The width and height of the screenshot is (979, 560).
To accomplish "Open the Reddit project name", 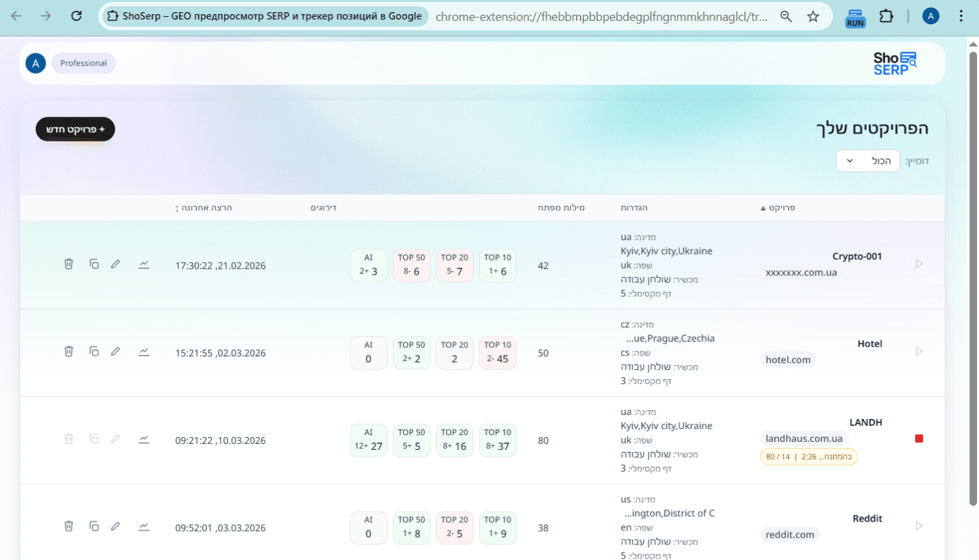I will coord(868,519).
